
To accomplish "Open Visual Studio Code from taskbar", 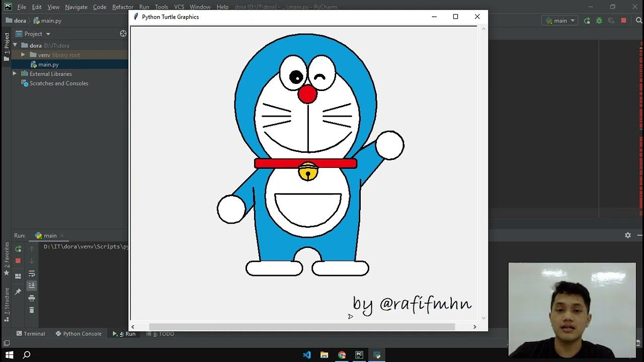I will [x=307, y=355].
